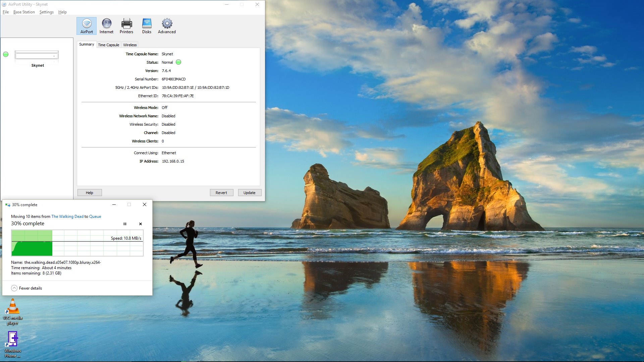The width and height of the screenshot is (644, 362).
Task: Click the Update button
Action: pos(250,193)
